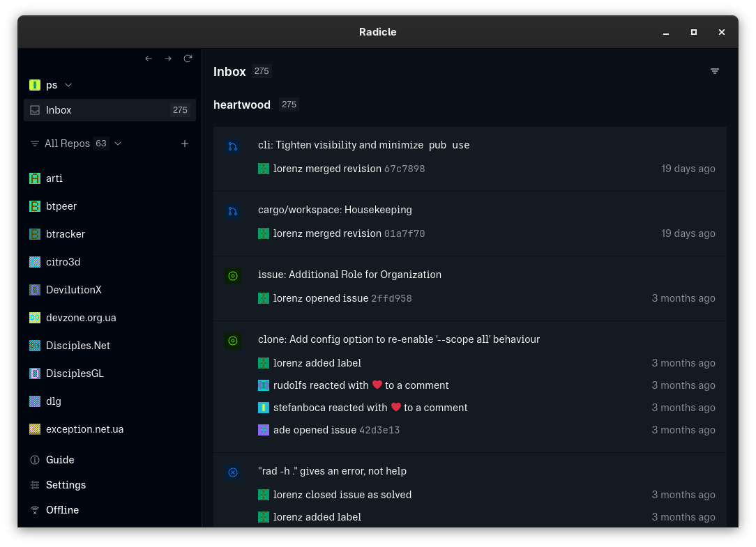Viewport: 756px width, 547px height.
Task: Open the dlg repository
Action: point(110,401)
